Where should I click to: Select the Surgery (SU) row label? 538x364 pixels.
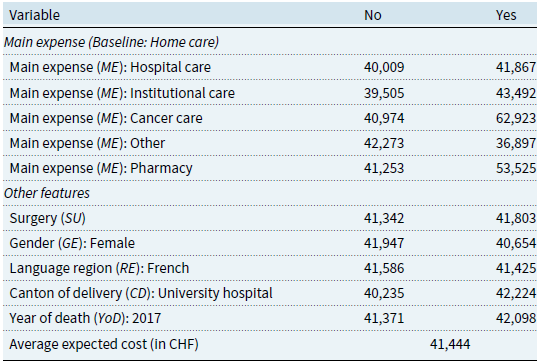pyautogui.click(x=47, y=218)
